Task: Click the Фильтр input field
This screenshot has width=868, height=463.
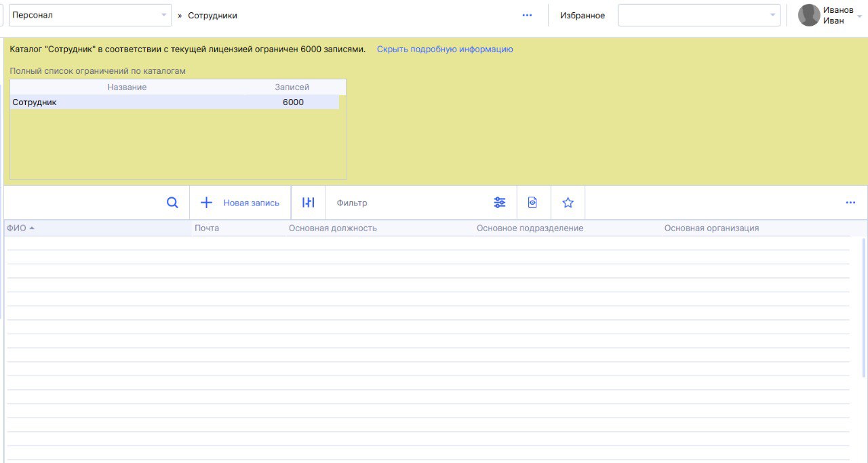Action: pyautogui.click(x=407, y=203)
